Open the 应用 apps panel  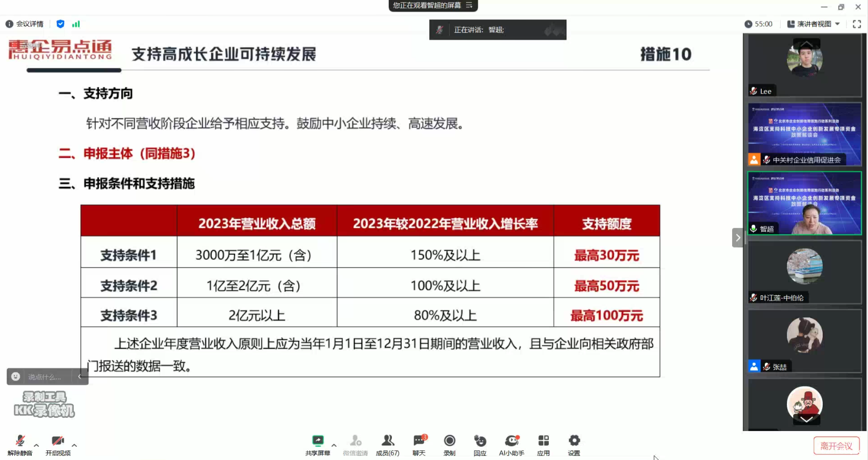[x=543, y=444]
